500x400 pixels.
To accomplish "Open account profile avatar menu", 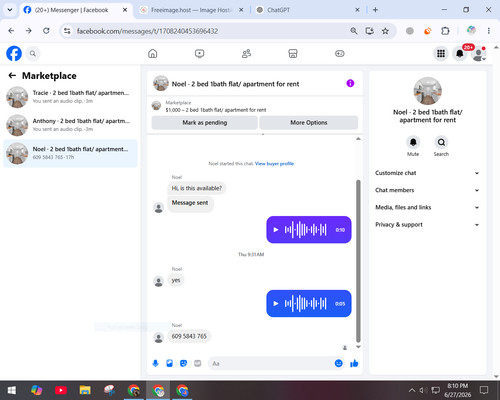I will (x=479, y=53).
